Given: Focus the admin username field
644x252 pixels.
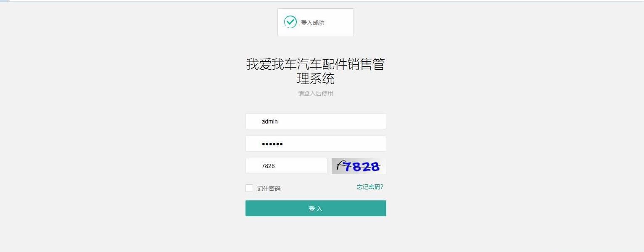Looking at the screenshot, I should click(316, 121).
